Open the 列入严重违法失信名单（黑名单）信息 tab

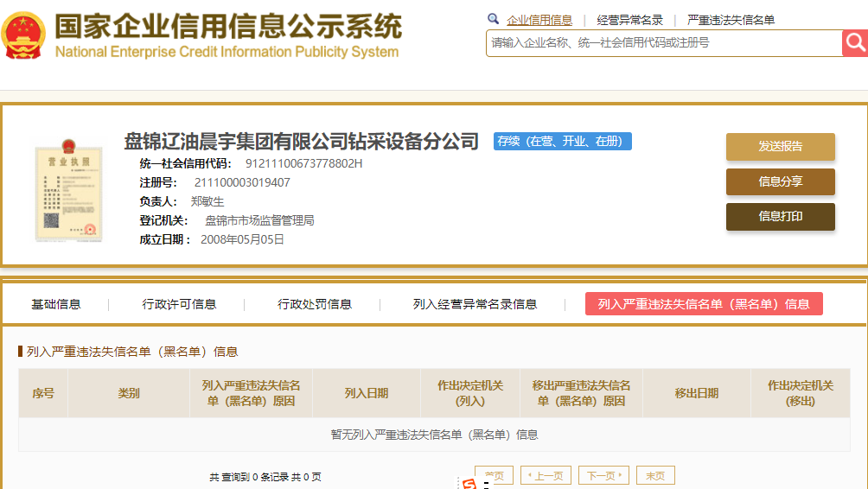click(x=704, y=304)
